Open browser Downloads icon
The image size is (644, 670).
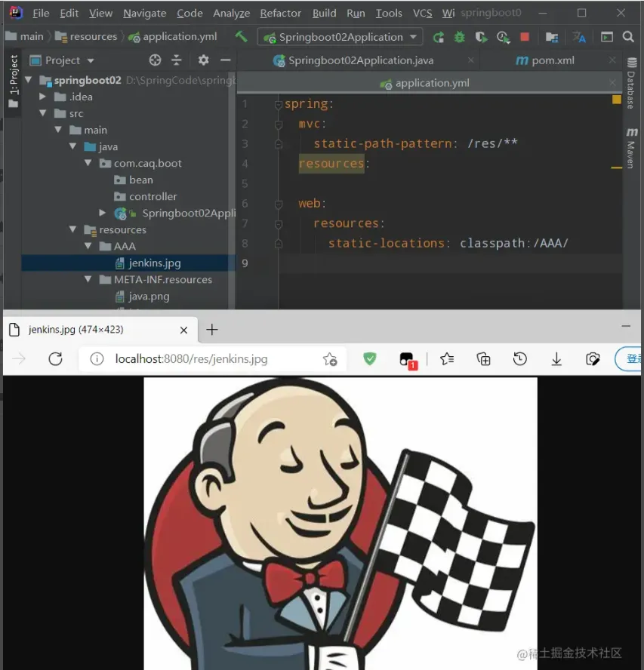pyautogui.click(x=556, y=359)
